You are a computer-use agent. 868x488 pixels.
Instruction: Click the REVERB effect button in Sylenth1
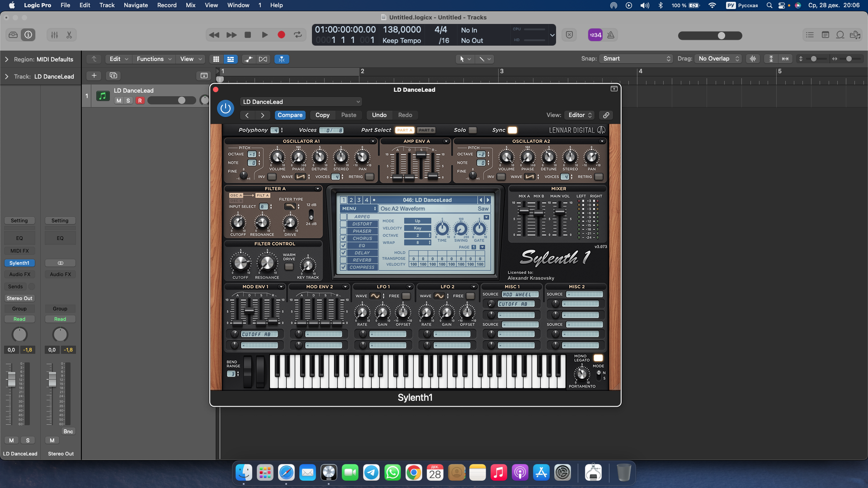click(363, 260)
